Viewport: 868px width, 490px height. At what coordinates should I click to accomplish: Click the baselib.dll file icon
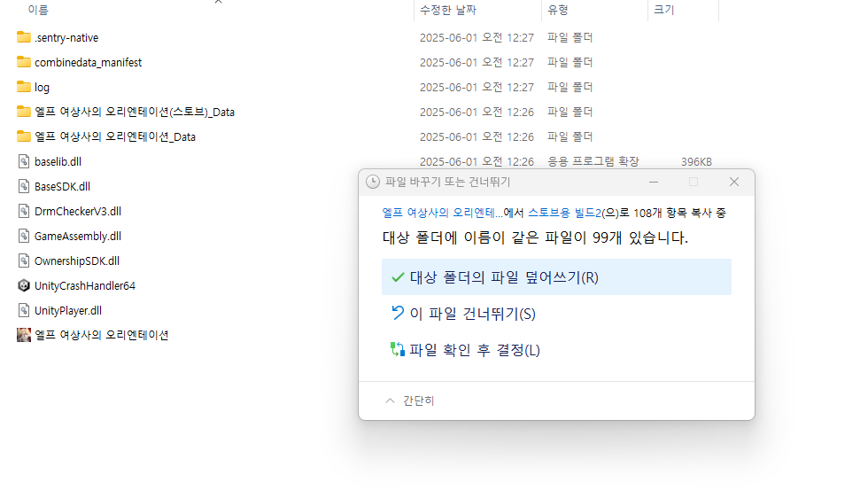23,161
